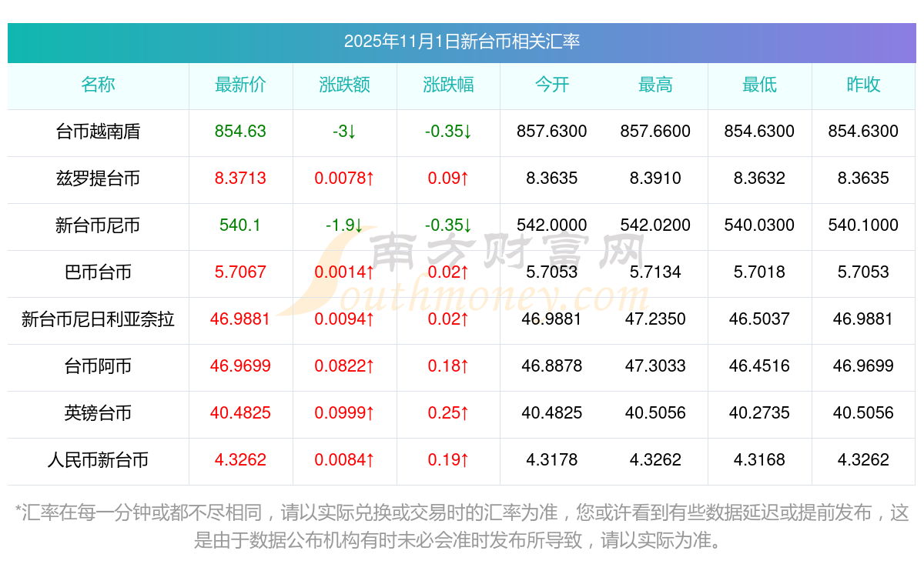The image size is (924, 564).
Task: Click latest price 8.3713
Action: pos(240,179)
